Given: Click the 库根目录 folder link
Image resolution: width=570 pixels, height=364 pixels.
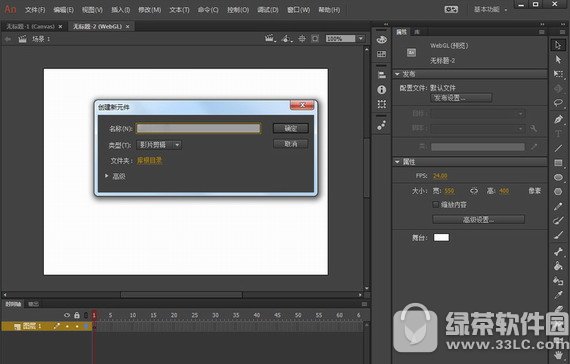Looking at the screenshot, I should 149,160.
